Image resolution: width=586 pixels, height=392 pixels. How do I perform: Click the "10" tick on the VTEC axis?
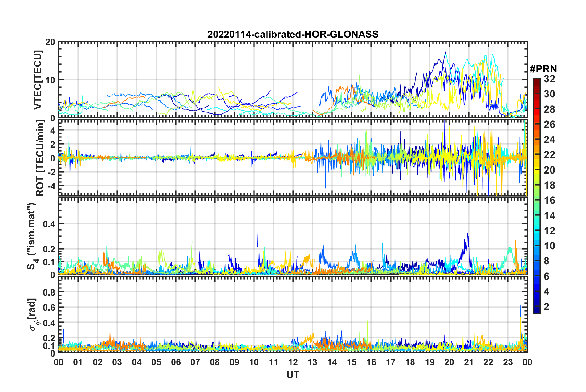(50, 80)
